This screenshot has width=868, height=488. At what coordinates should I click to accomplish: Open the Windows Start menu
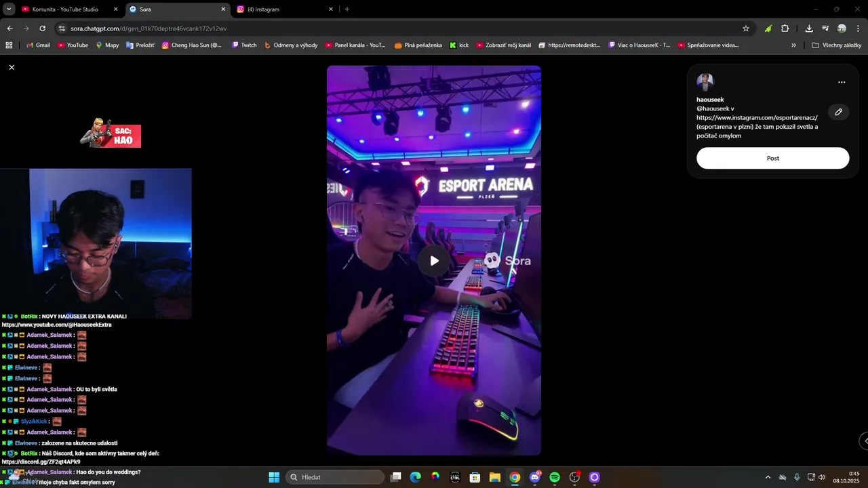click(x=274, y=477)
